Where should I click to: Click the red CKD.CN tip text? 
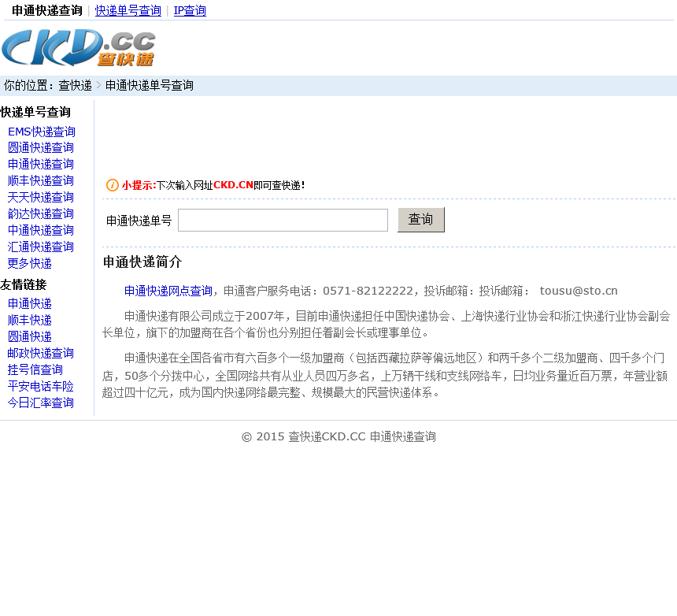pos(233,185)
